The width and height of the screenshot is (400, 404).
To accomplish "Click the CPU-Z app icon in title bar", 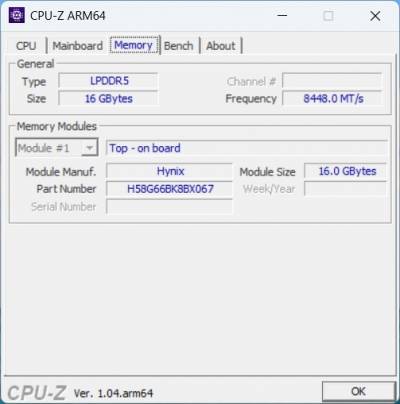I will click(16, 15).
